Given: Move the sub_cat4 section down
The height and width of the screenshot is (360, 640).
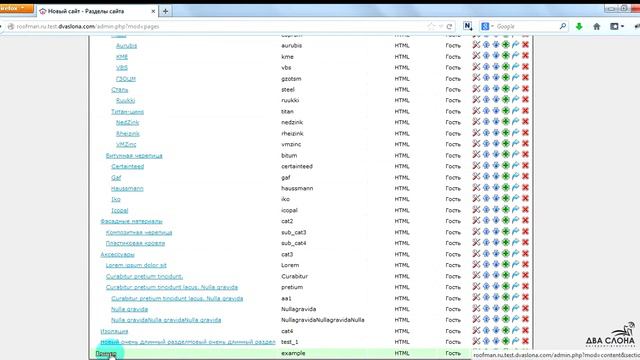Looking at the screenshot, I should (496, 242).
